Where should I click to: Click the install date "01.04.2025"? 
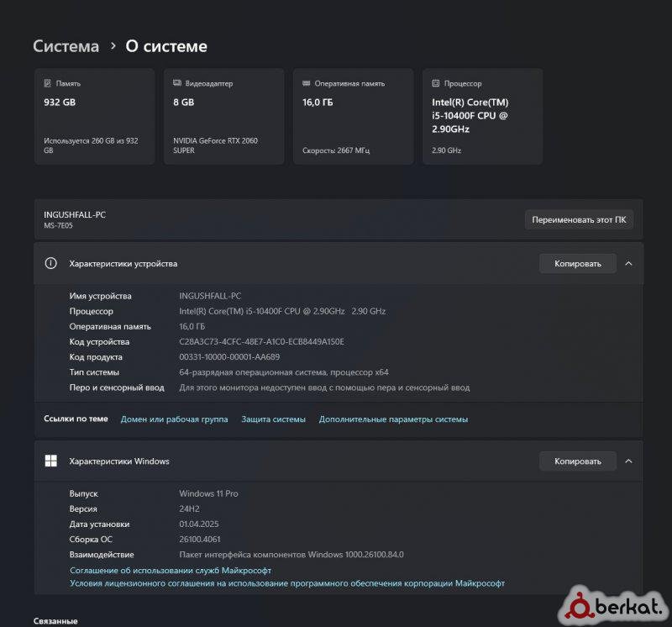[x=199, y=524]
